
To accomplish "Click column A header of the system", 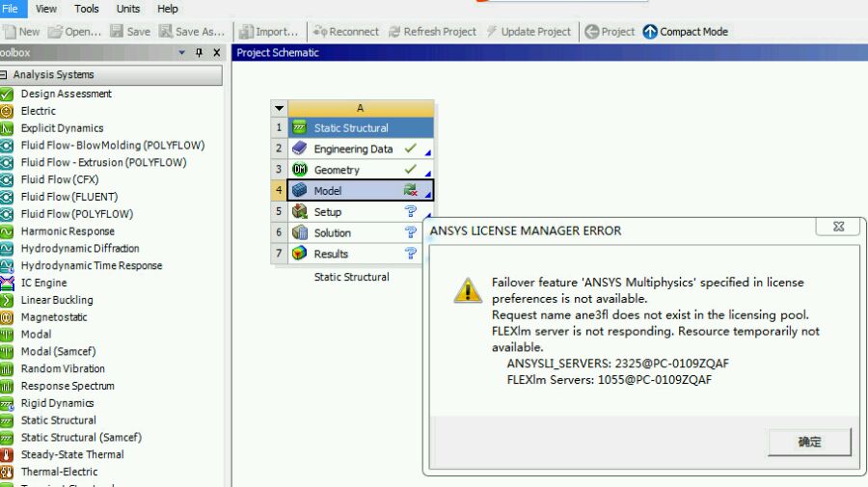I will click(361, 108).
